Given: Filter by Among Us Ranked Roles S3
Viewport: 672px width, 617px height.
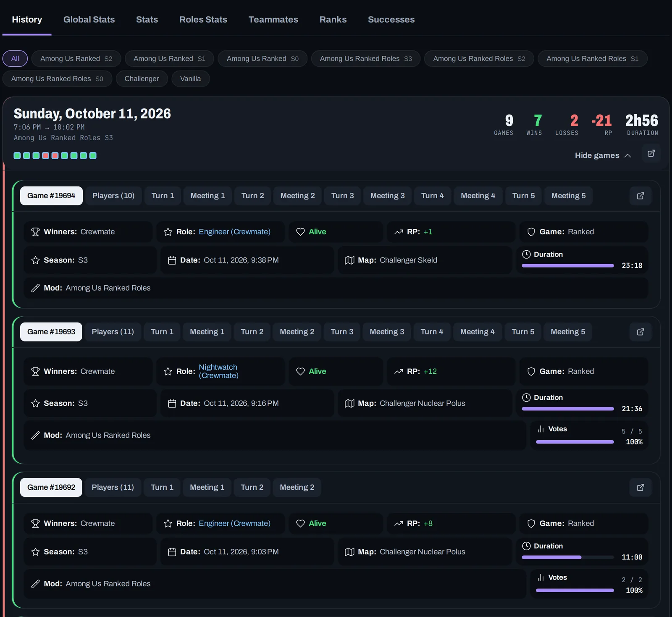Looking at the screenshot, I should click(x=366, y=58).
